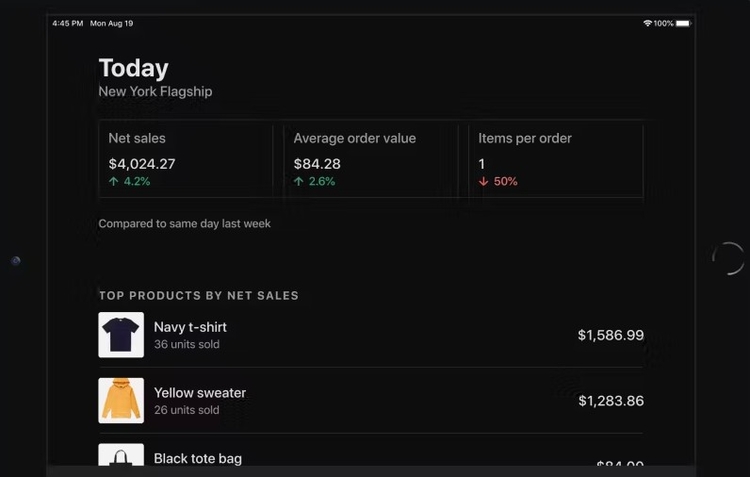Select the Yellow sweater product name

click(x=200, y=393)
